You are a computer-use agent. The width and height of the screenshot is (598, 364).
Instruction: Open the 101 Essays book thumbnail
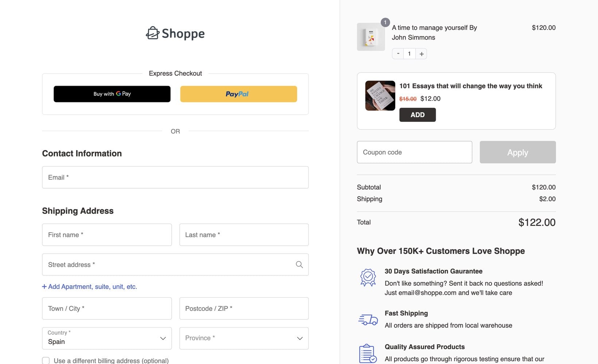tap(380, 95)
